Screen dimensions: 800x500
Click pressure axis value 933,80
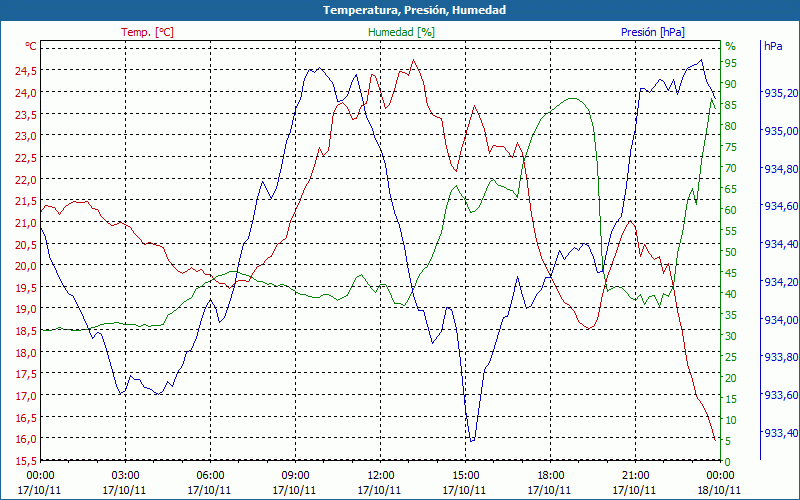tap(781, 357)
